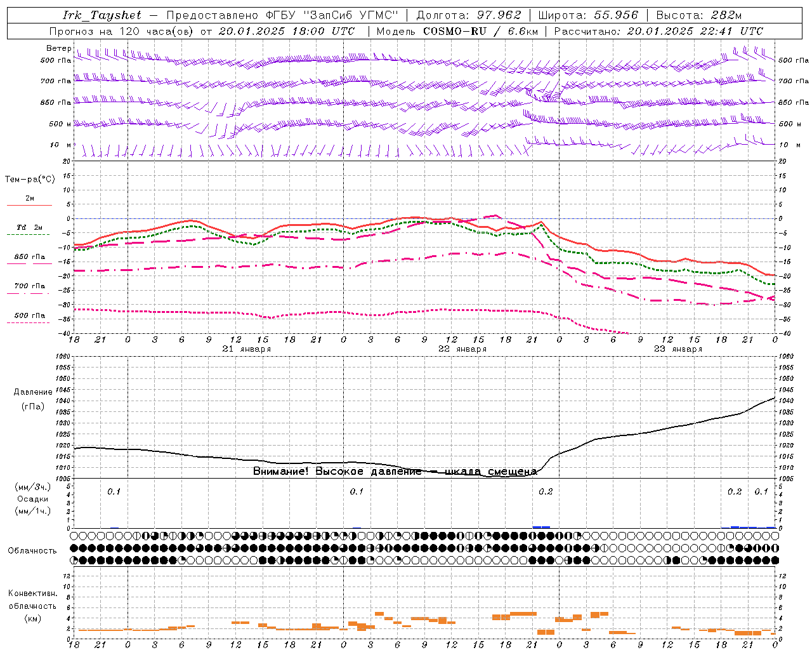Click the 2м temperature legend label

pyautogui.click(x=30, y=199)
